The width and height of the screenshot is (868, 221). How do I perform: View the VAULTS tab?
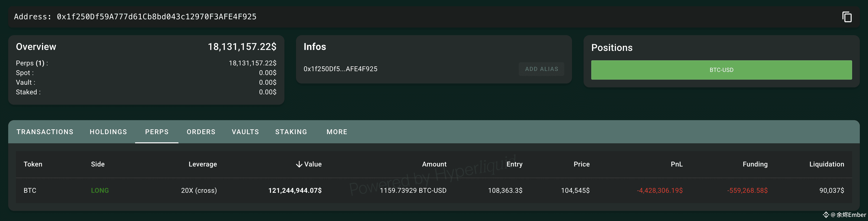[x=245, y=132]
